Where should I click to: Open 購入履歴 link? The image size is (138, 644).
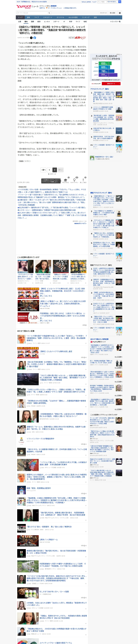point(112,13)
